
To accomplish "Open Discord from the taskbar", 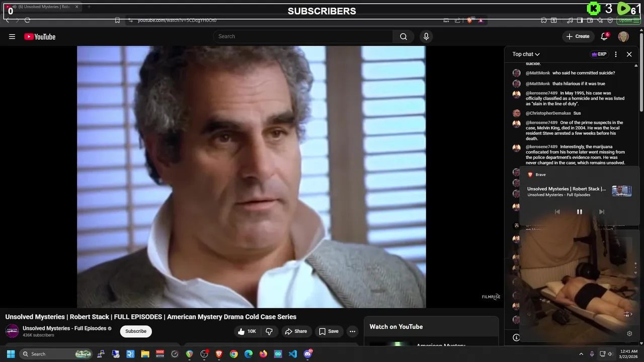I will click(x=308, y=354).
